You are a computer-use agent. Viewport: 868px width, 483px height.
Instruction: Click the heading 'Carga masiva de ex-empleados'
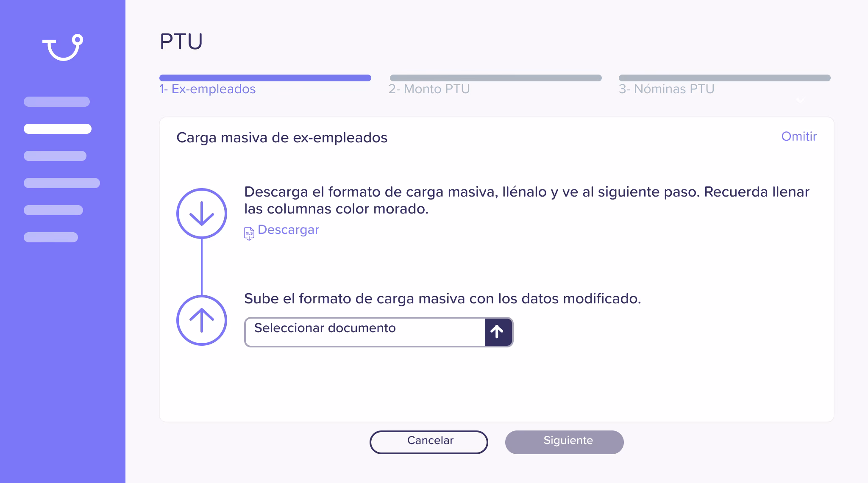click(x=282, y=138)
